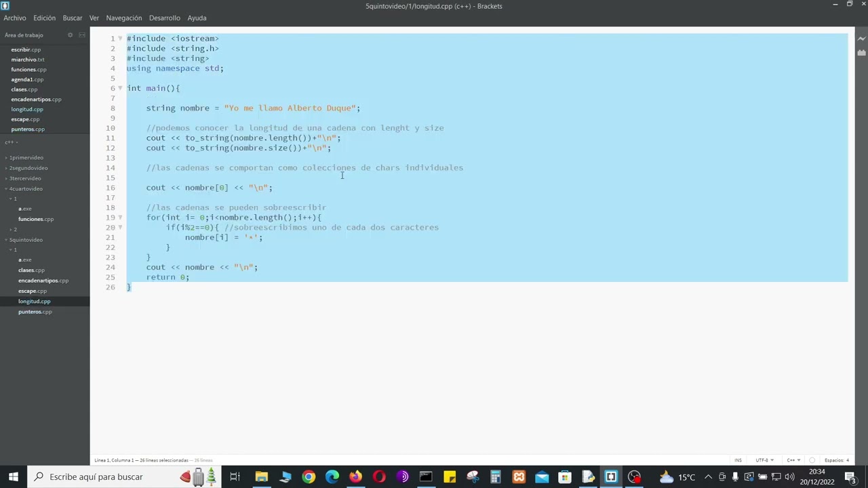The height and width of the screenshot is (488, 868).
Task: Open Live Preview lightning icon
Action: [861, 39]
